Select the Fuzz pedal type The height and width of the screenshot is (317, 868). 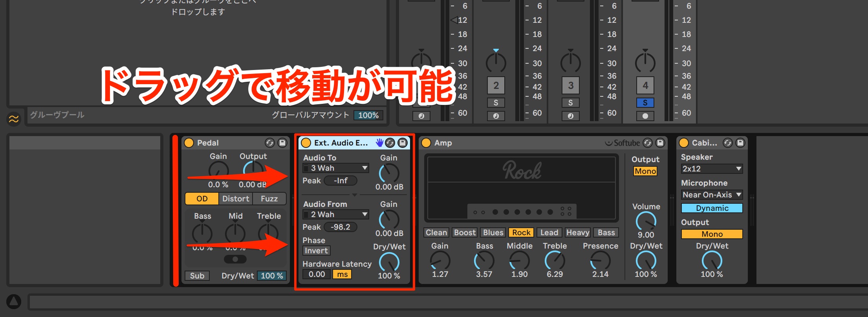(269, 199)
